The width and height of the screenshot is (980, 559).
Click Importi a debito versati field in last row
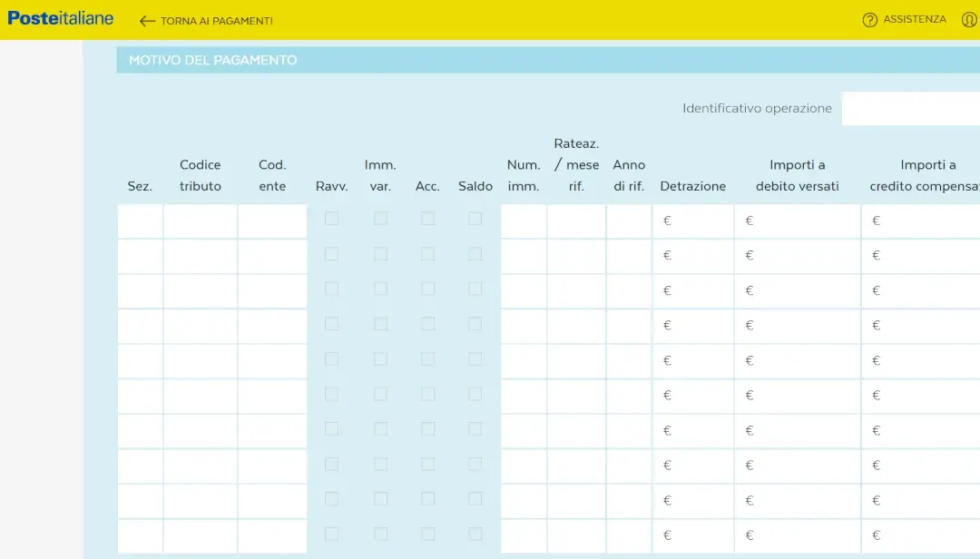point(798,536)
